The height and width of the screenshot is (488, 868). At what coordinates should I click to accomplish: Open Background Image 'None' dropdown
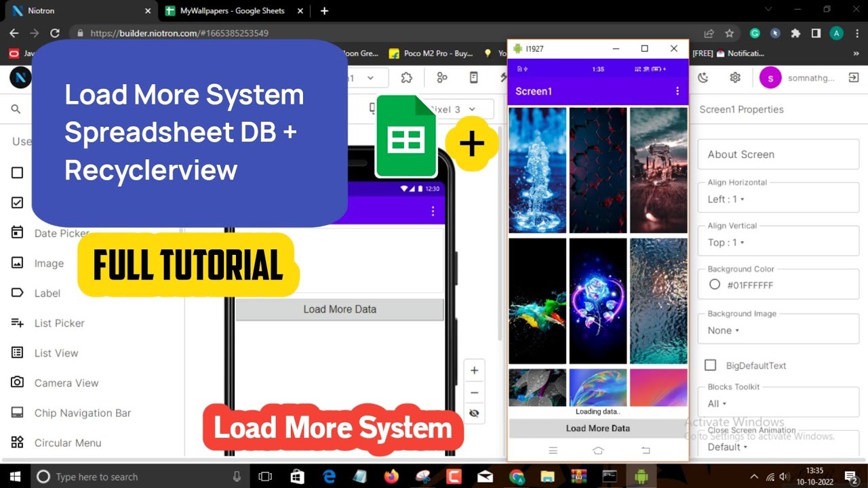tap(778, 330)
